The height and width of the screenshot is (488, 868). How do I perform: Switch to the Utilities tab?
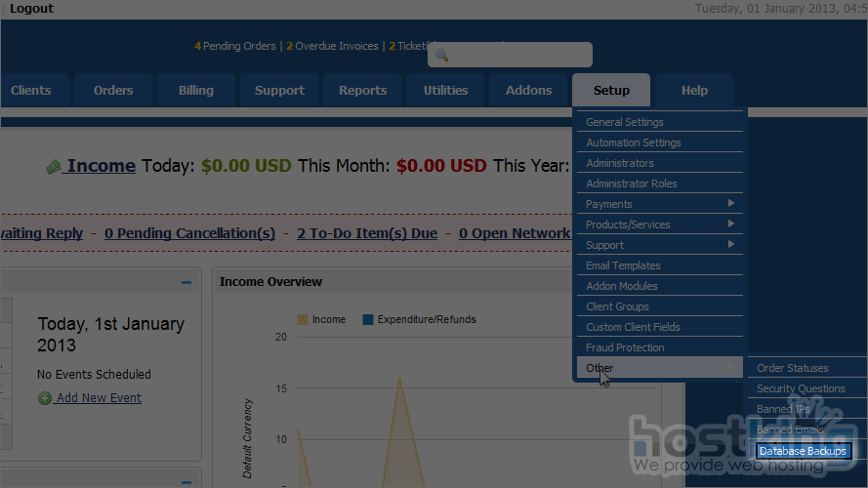pos(445,91)
